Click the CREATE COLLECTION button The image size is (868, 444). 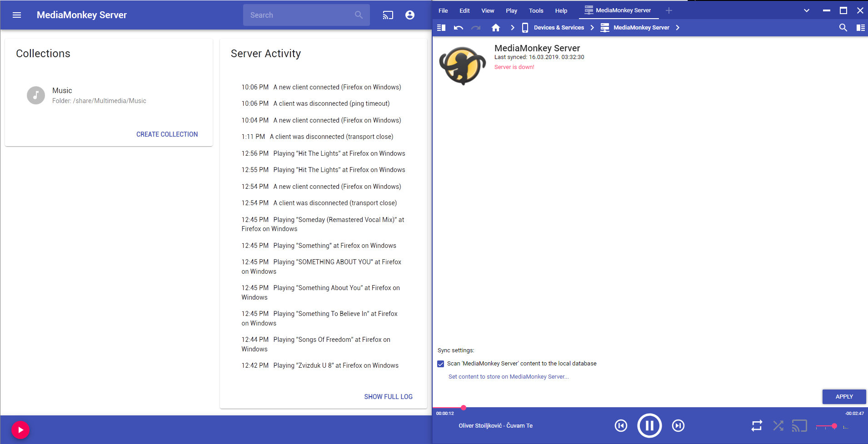pos(167,134)
